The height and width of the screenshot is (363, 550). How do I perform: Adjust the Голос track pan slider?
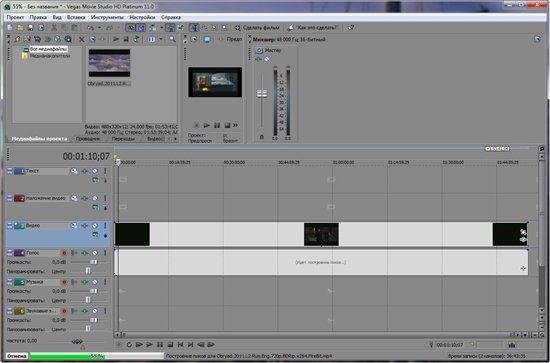point(87,271)
